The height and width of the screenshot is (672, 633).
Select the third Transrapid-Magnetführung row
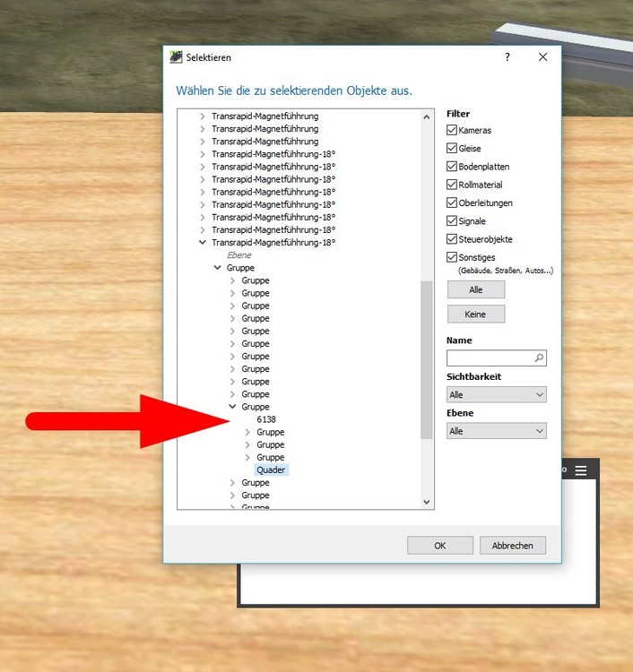pyautogui.click(x=265, y=142)
